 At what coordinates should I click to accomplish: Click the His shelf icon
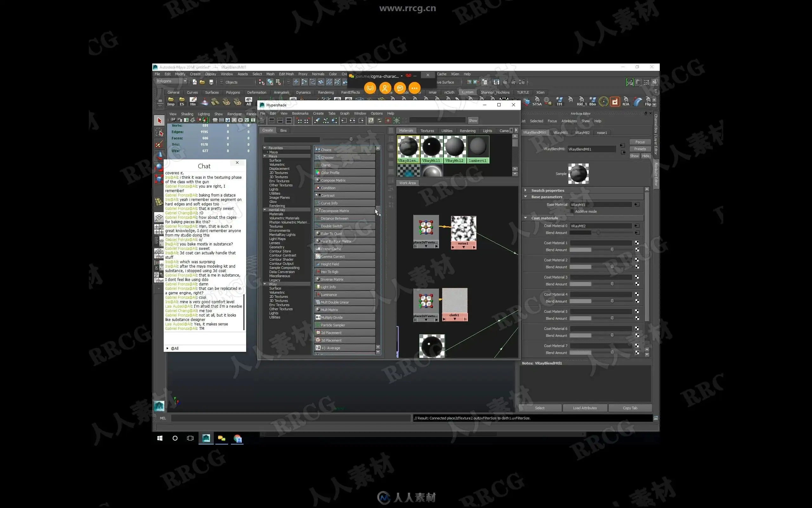[x=193, y=102]
